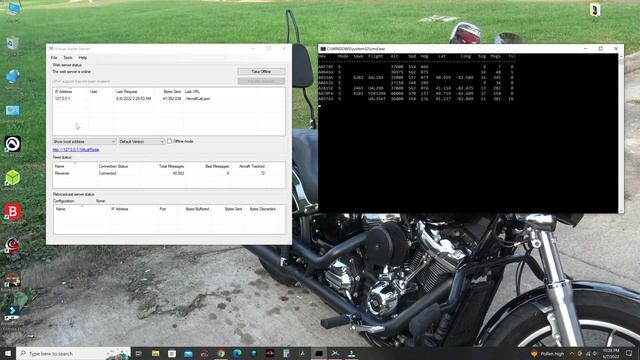Screen dimensions: 640x360
Task: Click the cmd window vertical scrollbar
Action: (x=621, y=133)
